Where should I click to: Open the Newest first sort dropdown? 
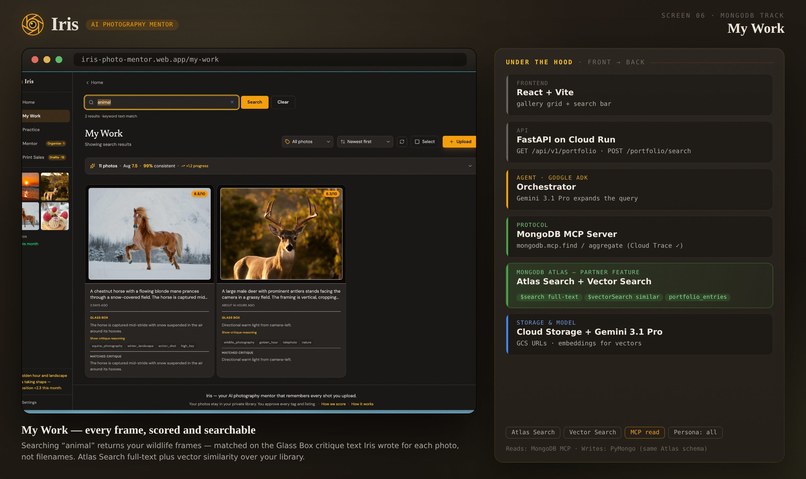click(x=365, y=141)
